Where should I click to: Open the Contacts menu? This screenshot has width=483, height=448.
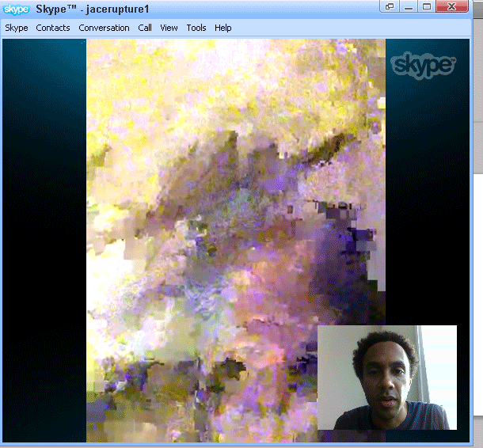coord(53,28)
